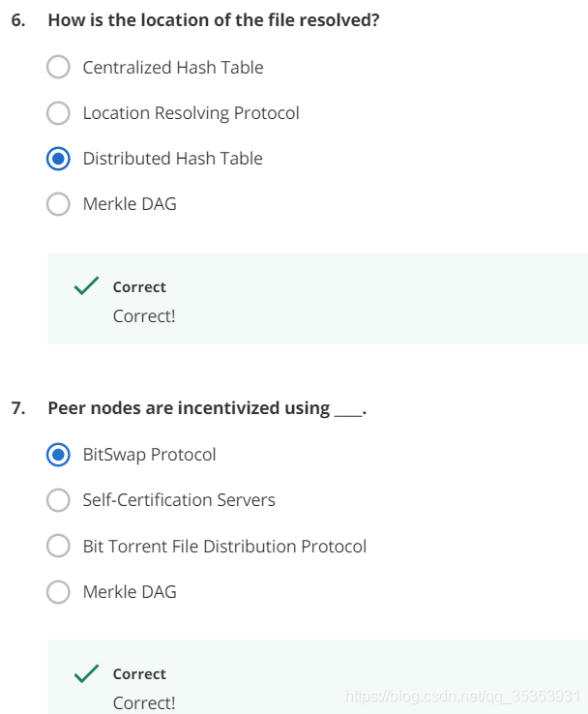
Task: Click the Distributed Hash Table label
Action: point(173,159)
